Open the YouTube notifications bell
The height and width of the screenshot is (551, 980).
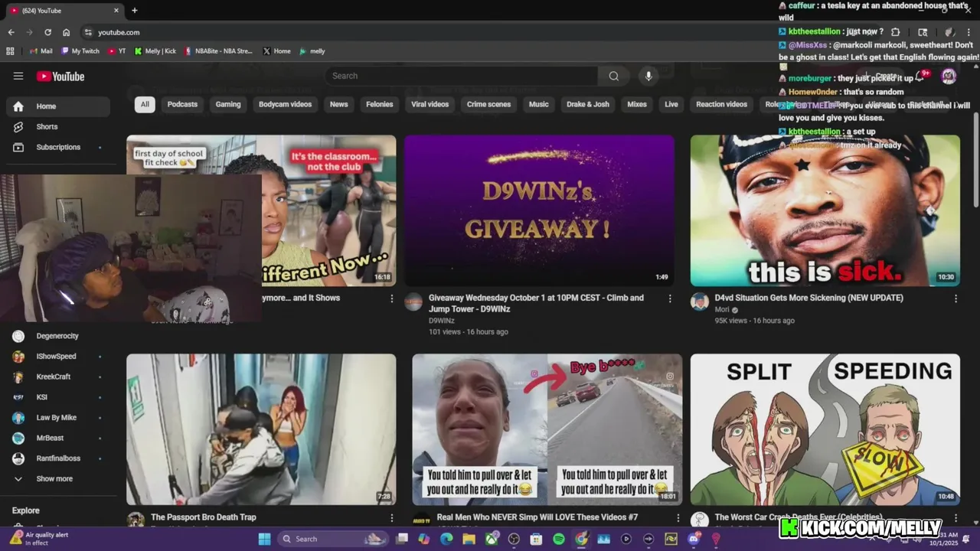tap(920, 76)
